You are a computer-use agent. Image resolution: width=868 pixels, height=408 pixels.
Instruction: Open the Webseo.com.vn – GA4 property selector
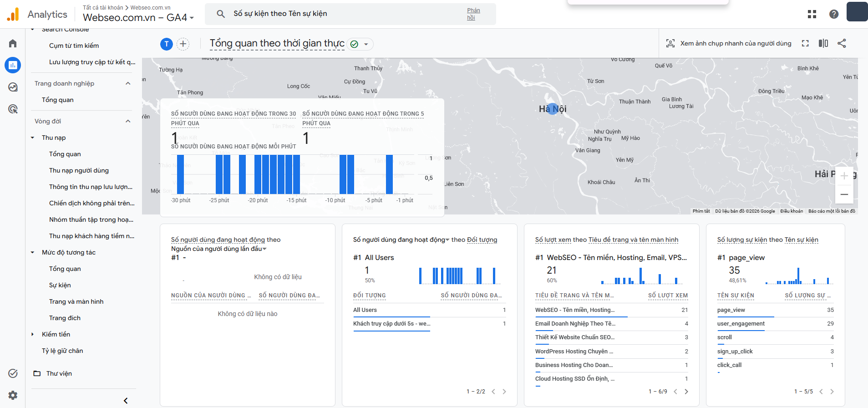[138, 18]
